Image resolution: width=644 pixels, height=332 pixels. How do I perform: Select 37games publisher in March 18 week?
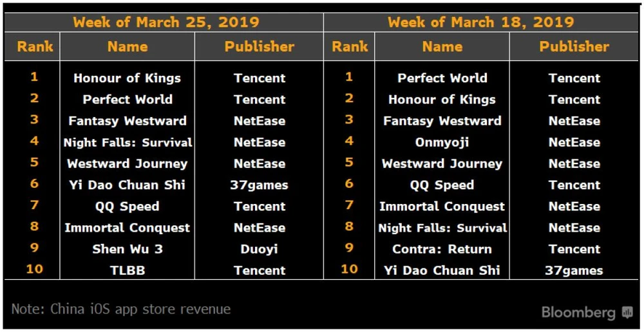tap(574, 270)
